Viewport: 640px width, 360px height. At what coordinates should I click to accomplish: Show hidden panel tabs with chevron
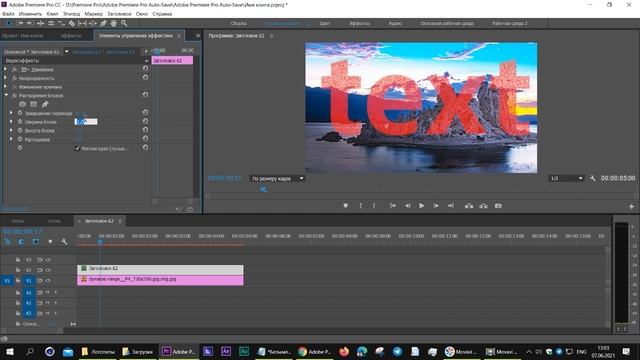[198, 36]
